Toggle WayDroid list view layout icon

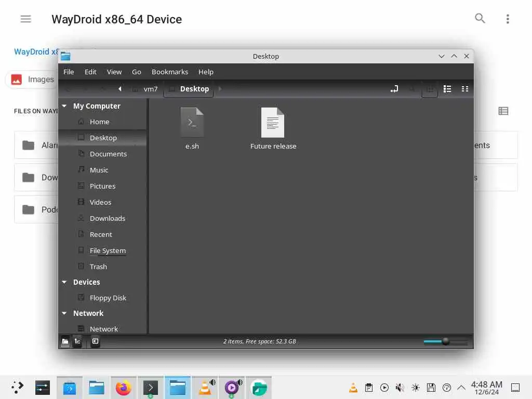(503, 111)
